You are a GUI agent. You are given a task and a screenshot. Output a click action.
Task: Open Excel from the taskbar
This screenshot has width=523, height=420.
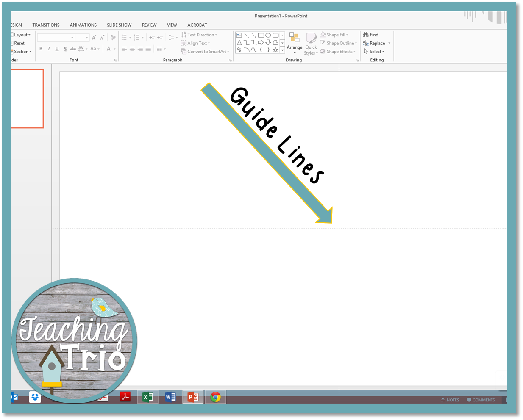pyautogui.click(x=147, y=397)
